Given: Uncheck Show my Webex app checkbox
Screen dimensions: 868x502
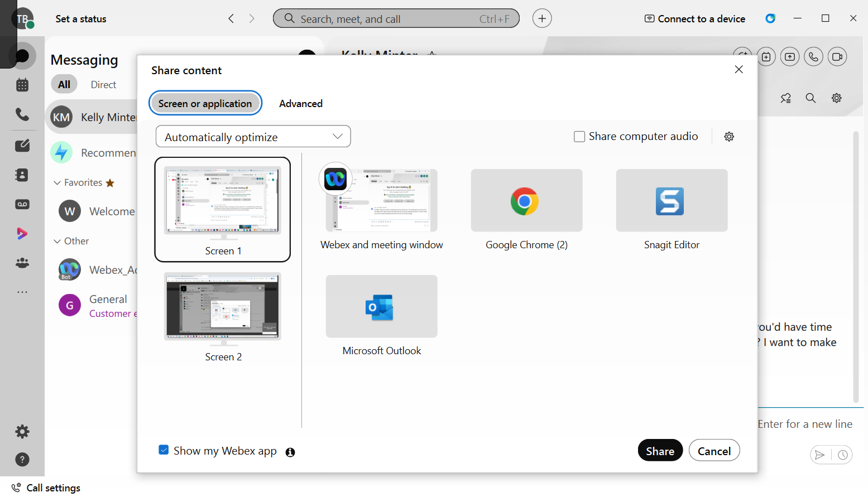Looking at the screenshot, I should tap(164, 450).
